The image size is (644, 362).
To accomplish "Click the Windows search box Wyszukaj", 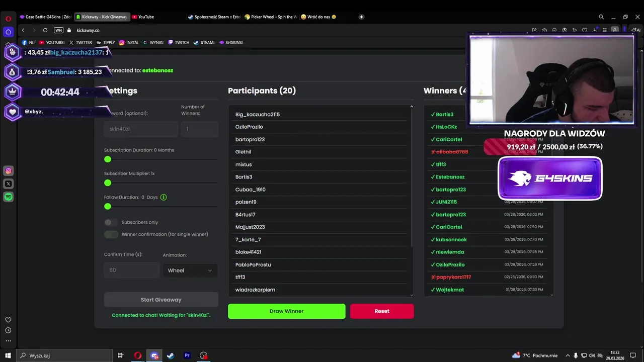I will (x=64, y=355).
